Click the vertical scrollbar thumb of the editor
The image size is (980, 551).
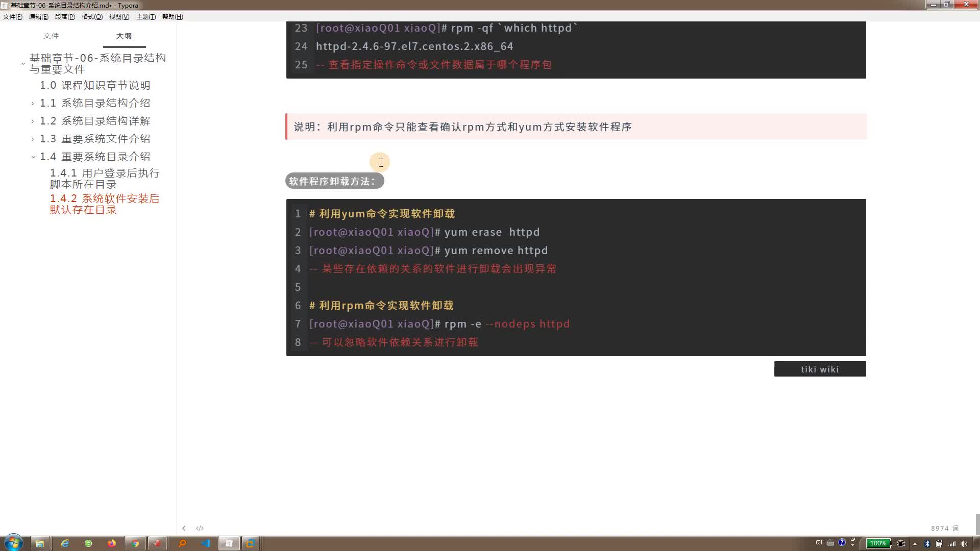coord(977,523)
